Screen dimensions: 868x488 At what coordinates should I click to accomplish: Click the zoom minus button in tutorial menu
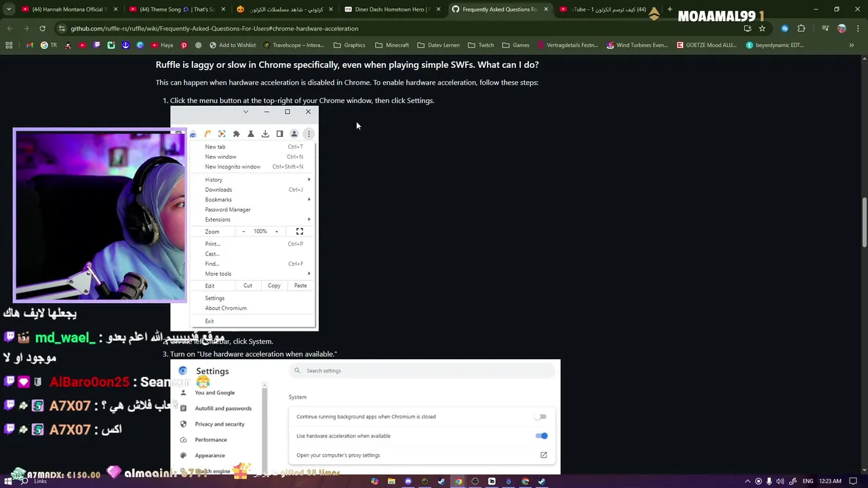243,232
